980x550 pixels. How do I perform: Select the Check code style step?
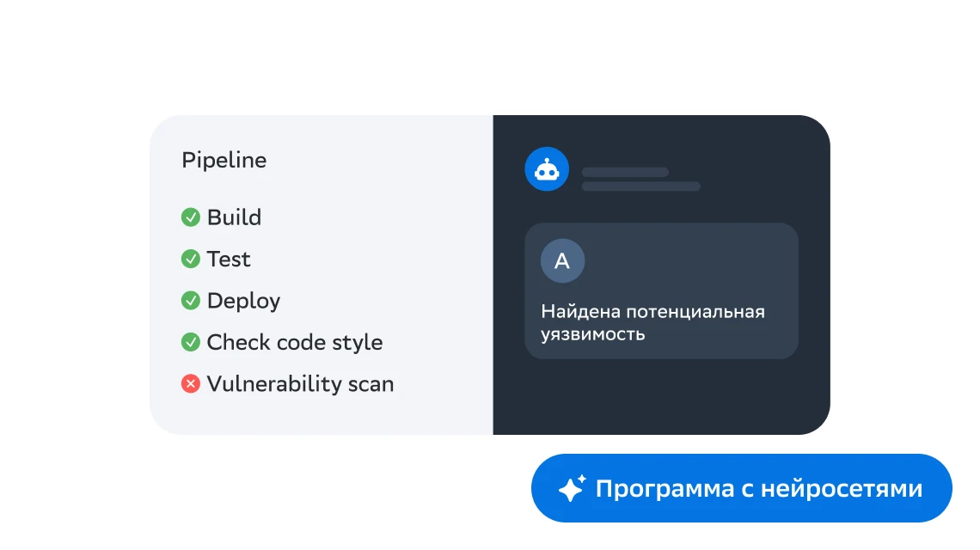[x=294, y=342]
